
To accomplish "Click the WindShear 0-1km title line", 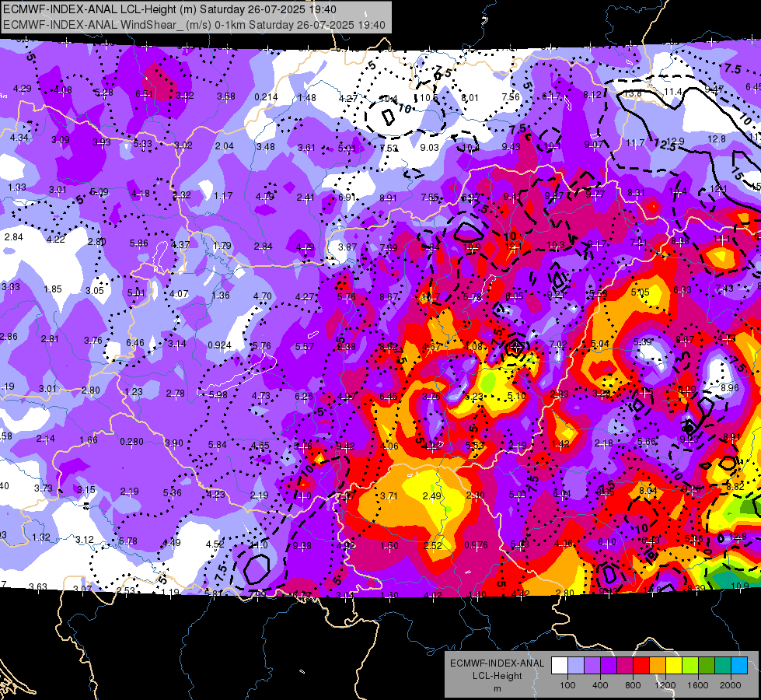I will pyautogui.click(x=194, y=25).
